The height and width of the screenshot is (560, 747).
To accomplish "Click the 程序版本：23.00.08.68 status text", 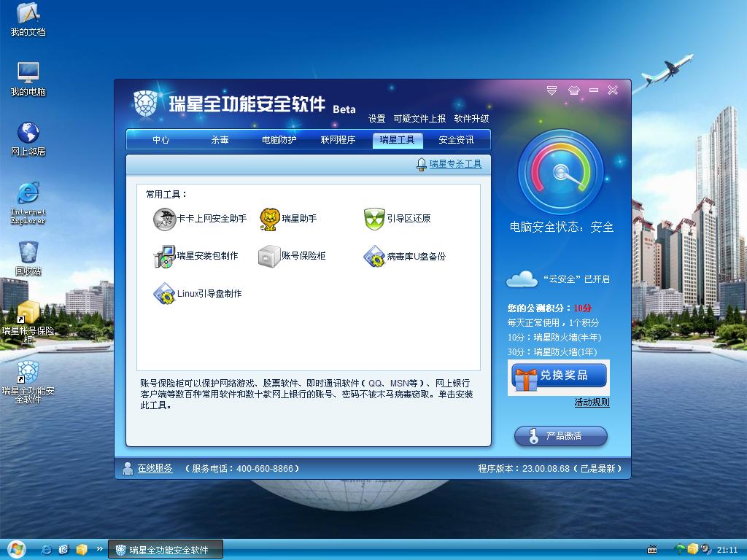I will click(x=550, y=469).
